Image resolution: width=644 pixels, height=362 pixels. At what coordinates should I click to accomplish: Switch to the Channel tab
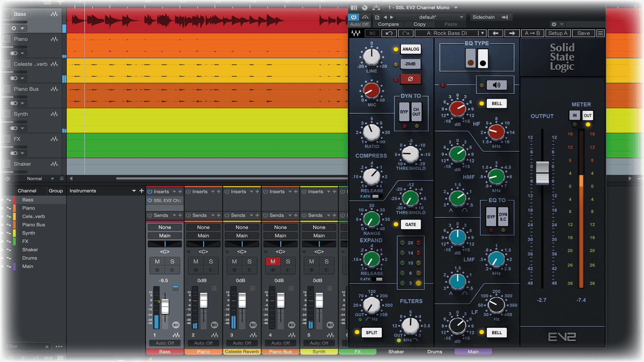click(x=27, y=191)
